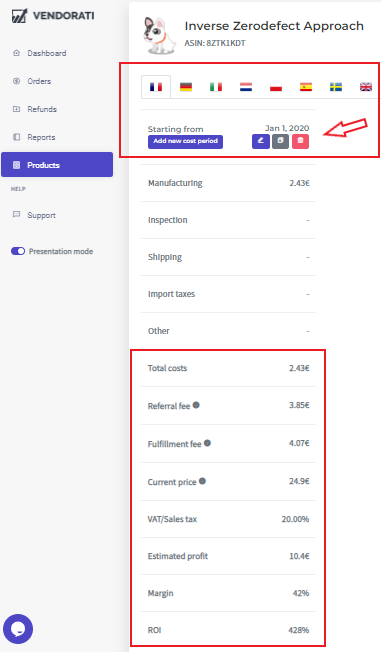
Task: Open the Support link in sidebar
Action: [41, 215]
